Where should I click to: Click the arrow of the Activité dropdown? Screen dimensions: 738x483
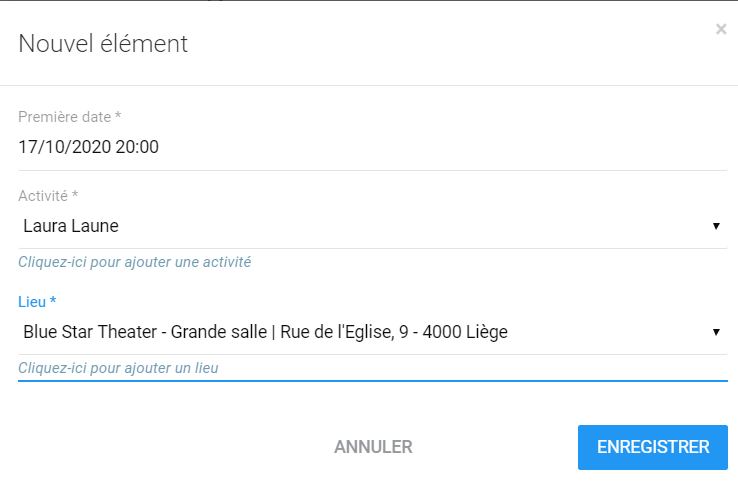coord(716,226)
